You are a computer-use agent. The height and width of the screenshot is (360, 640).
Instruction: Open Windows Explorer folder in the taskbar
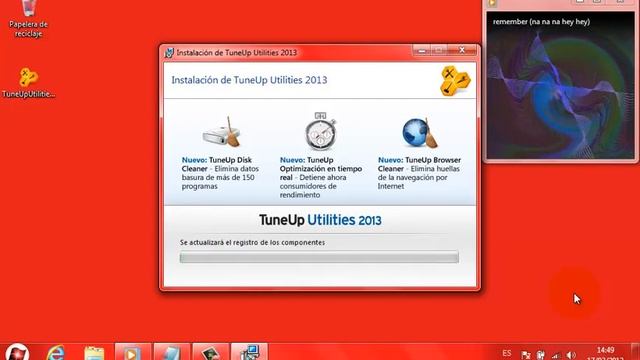point(94,353)
